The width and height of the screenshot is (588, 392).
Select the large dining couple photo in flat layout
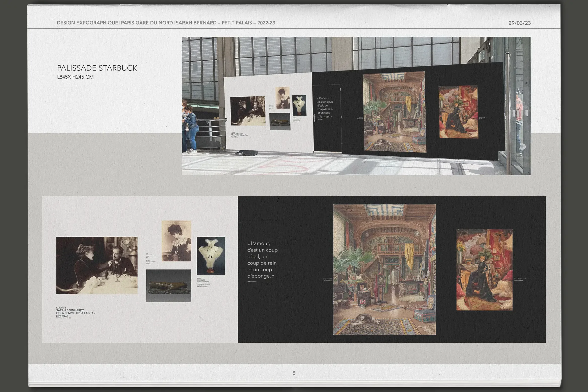[97, 265]
